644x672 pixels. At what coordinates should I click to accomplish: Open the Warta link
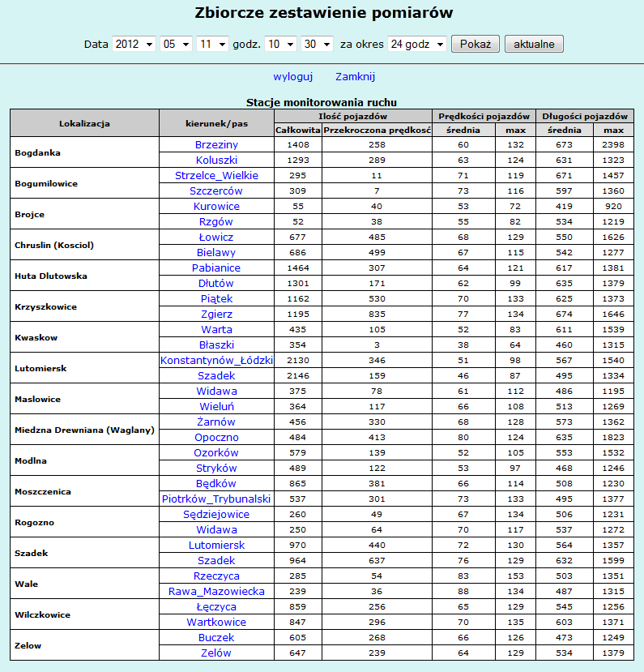[216, 330]
